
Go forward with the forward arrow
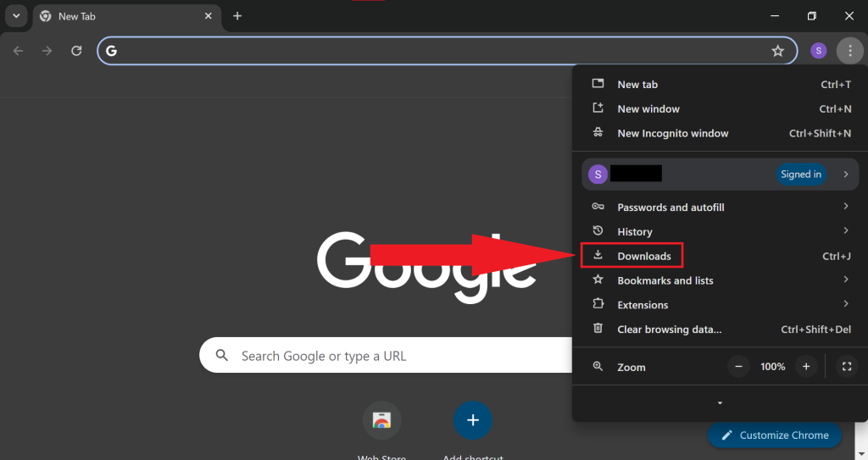[47, 51]
